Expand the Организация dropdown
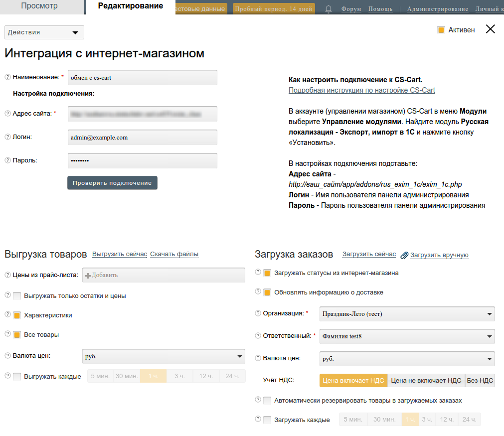This screenshot has width=504, height=436. click(407, 314)
